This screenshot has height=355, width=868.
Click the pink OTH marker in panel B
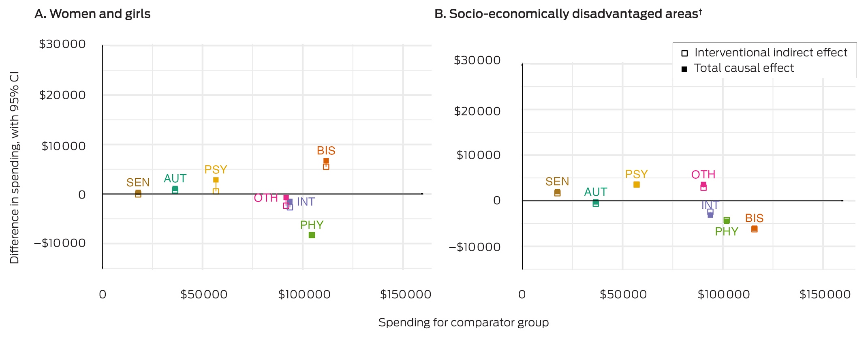[x=703, y=186]
